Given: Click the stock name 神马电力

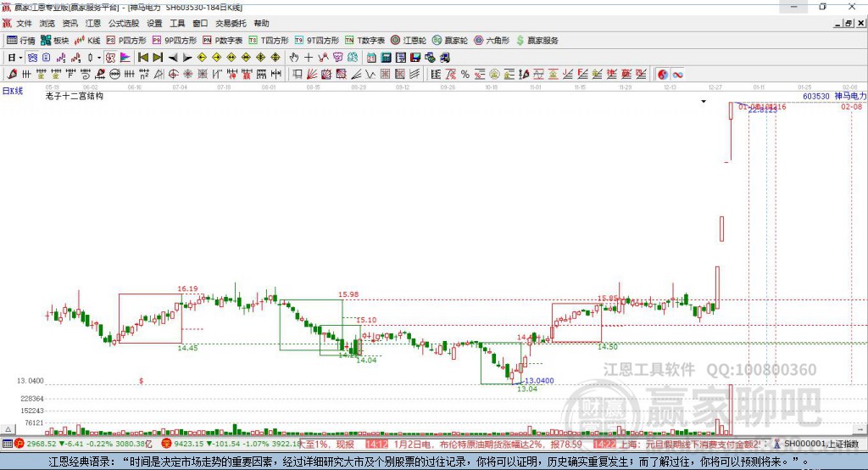Looking at the screenshot, I should pos(850,97).
